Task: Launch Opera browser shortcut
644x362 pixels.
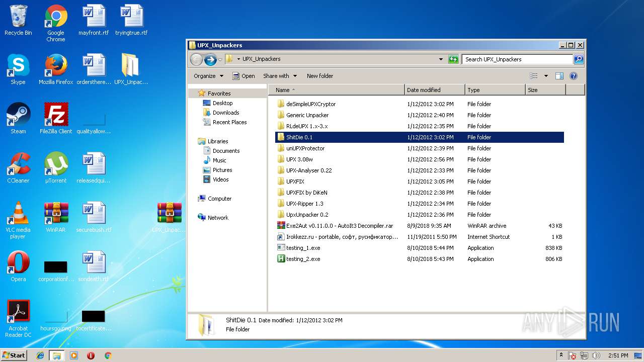Action: tap(18, 266)
